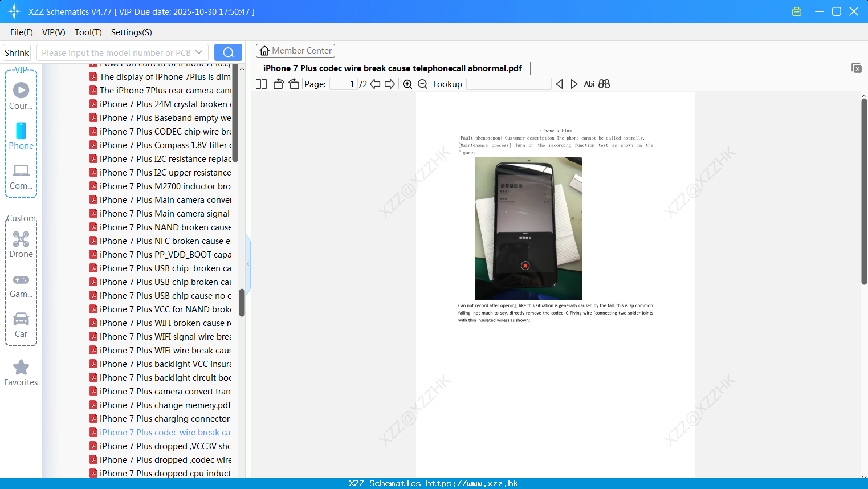Click the binoculars search icon
The width and height of the screenshot is (868, 489).
coord(604,84)
